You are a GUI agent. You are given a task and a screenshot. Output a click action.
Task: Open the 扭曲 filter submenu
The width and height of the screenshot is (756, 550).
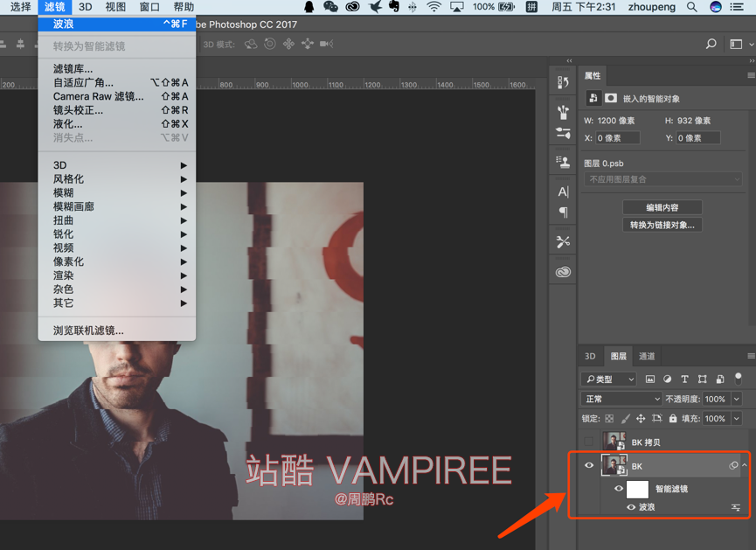point(117,220)
